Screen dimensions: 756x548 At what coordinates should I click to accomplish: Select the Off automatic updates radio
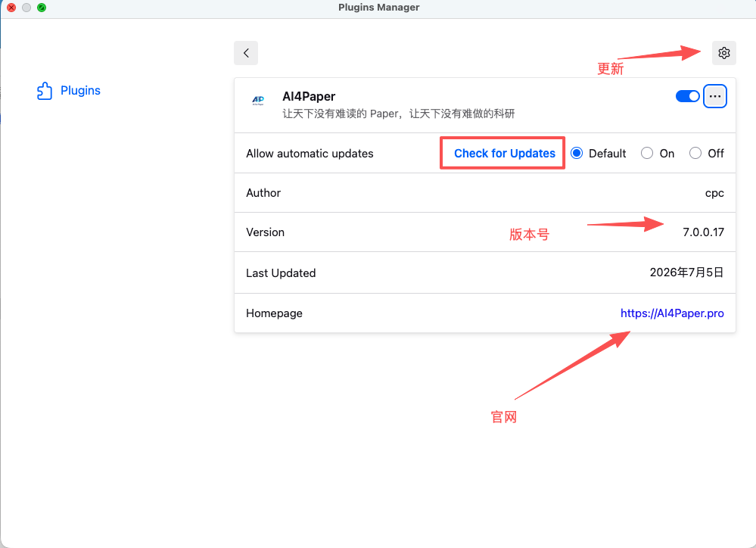point(695,154)
